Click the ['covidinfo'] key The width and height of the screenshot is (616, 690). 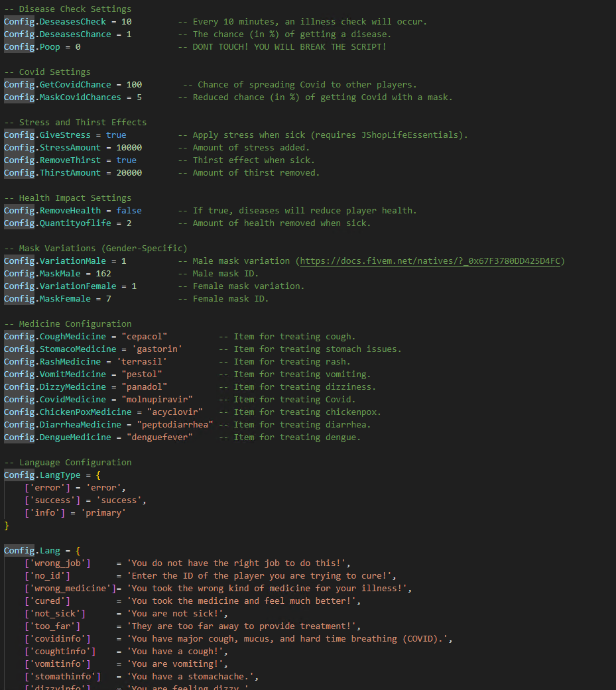[x=57, y=639]
